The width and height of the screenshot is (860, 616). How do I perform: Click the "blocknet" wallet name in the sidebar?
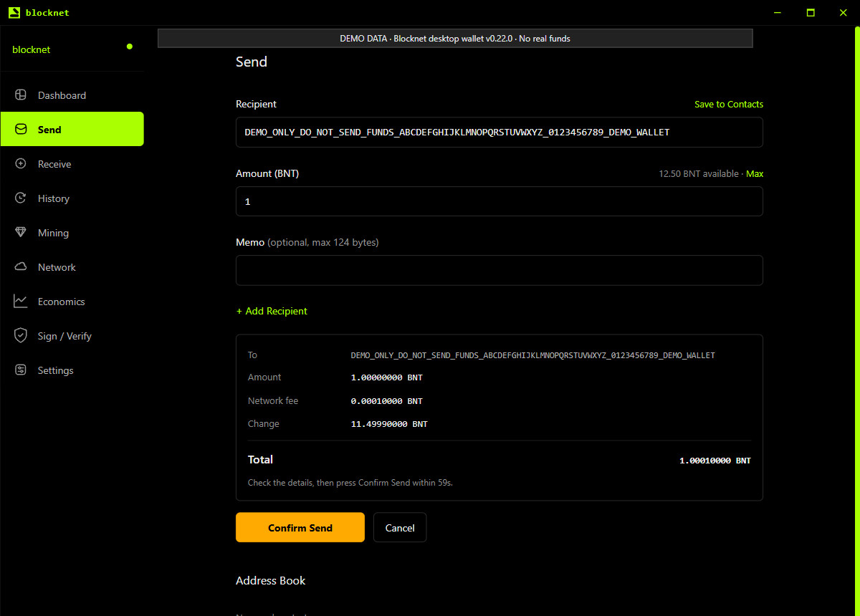click(x=32, y=49)
